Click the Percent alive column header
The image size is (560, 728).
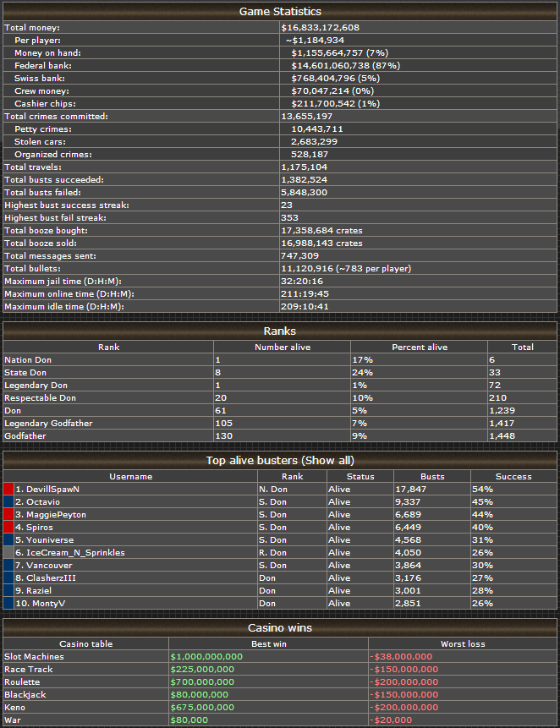(x=420, y=348)
